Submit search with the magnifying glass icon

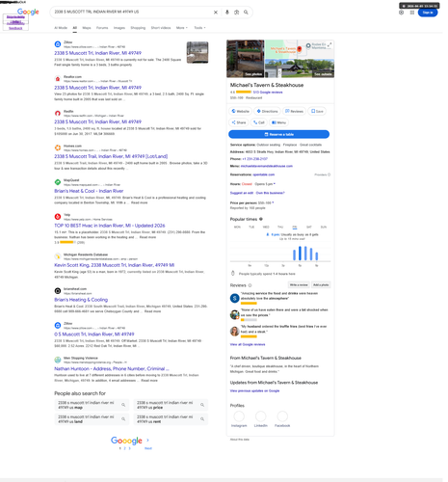(246, 13)
